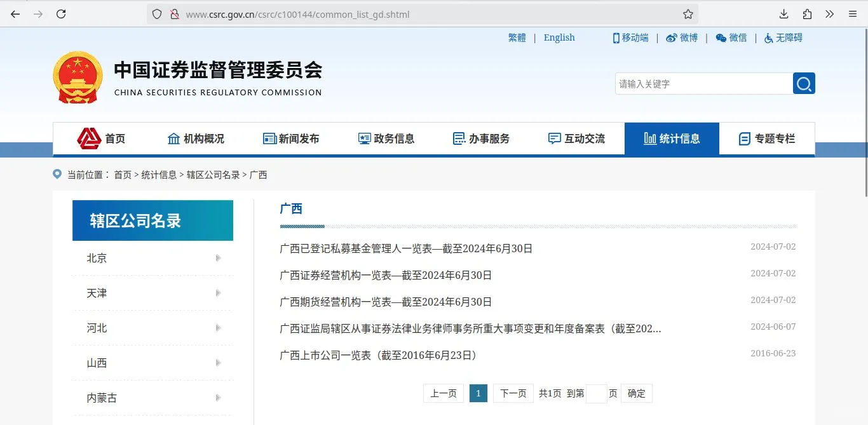Image resolution: width=868 pixels, height=425 pixels.
Task: Open 广西上市公司一览表 link
Action: pos(379,355)
